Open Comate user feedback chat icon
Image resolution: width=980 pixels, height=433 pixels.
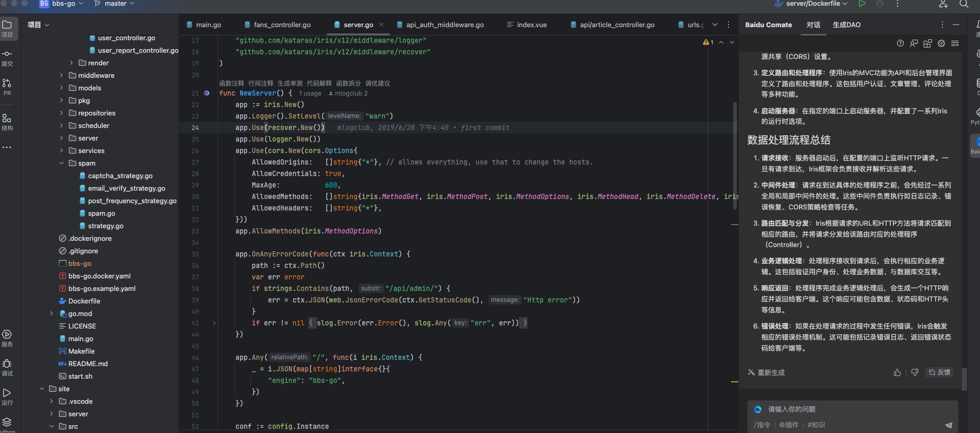(914, 43)
